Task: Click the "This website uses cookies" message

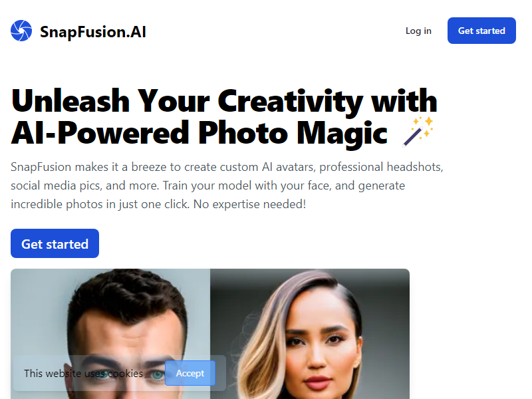Action: (84, 374)
